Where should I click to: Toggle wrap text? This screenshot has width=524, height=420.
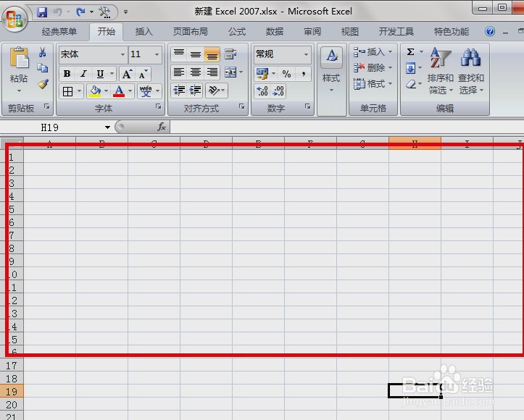coord(230,54)
